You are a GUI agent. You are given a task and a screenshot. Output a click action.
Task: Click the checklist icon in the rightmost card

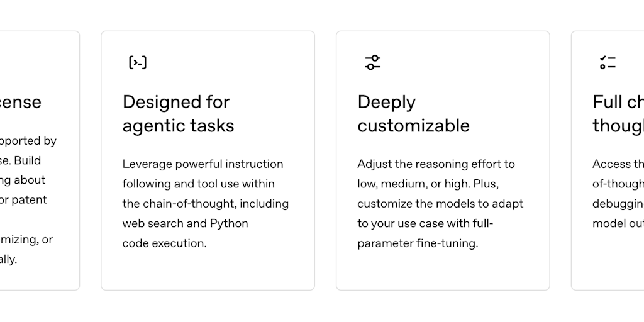608,62
